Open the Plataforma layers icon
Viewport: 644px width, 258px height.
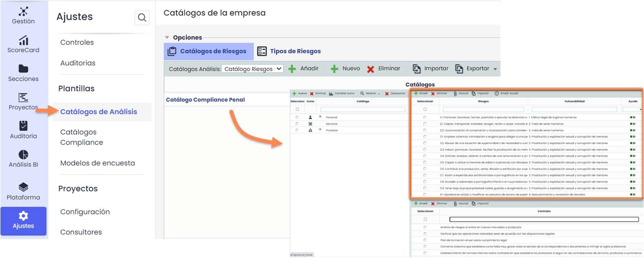pyautogui.click(x=24, y=187)
